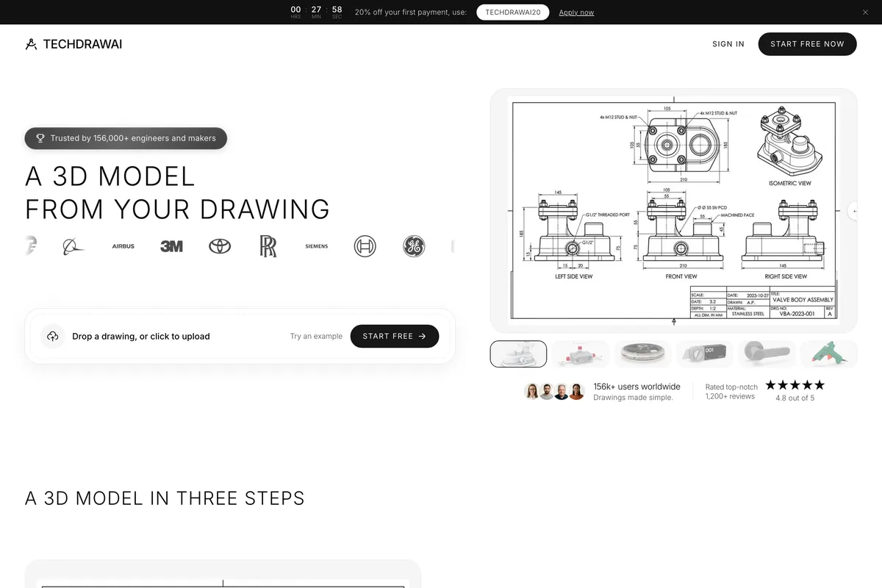Click the valve body assembly drawing preview

click(674, 211)
